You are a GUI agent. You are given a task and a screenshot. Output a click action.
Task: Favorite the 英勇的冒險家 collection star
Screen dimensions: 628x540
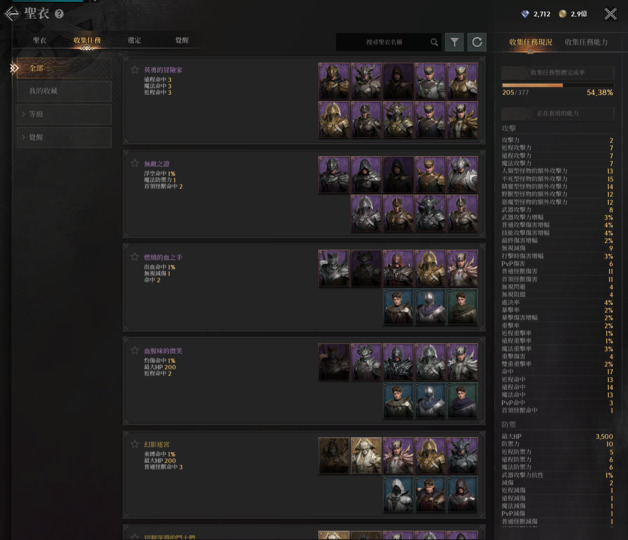pos(134,70)
